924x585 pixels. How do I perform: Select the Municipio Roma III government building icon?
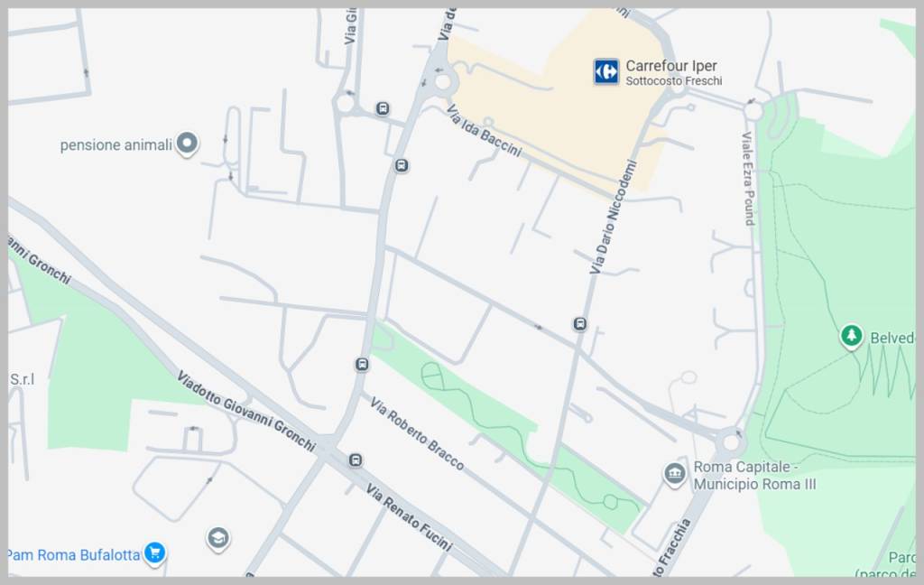[675, 474]
